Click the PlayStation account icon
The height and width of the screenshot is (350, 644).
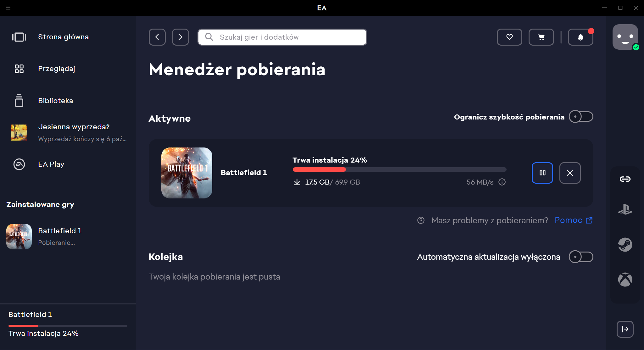(625, 209)
